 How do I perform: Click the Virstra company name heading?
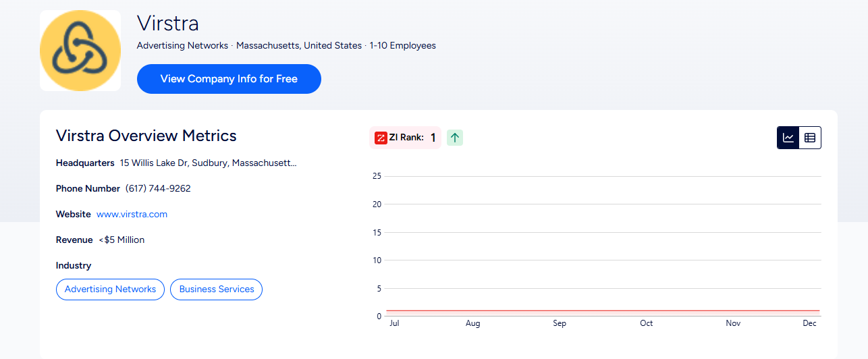tap(167, 24)
